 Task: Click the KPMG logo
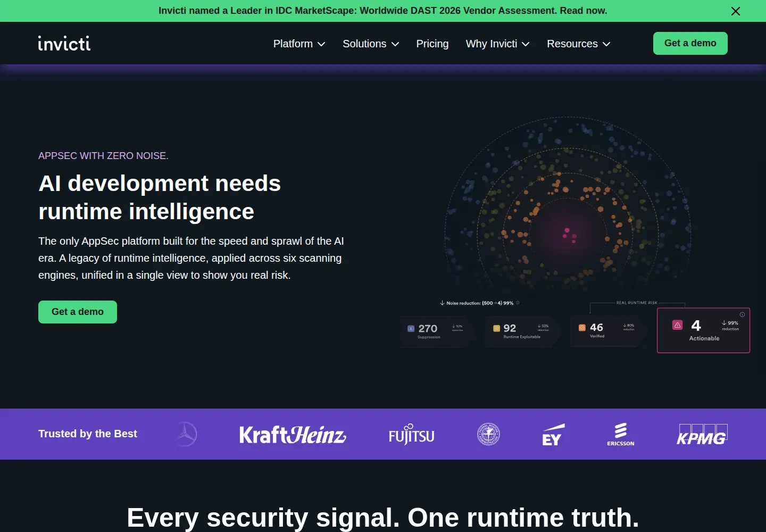pyautogui.click(x=702, y=434)
